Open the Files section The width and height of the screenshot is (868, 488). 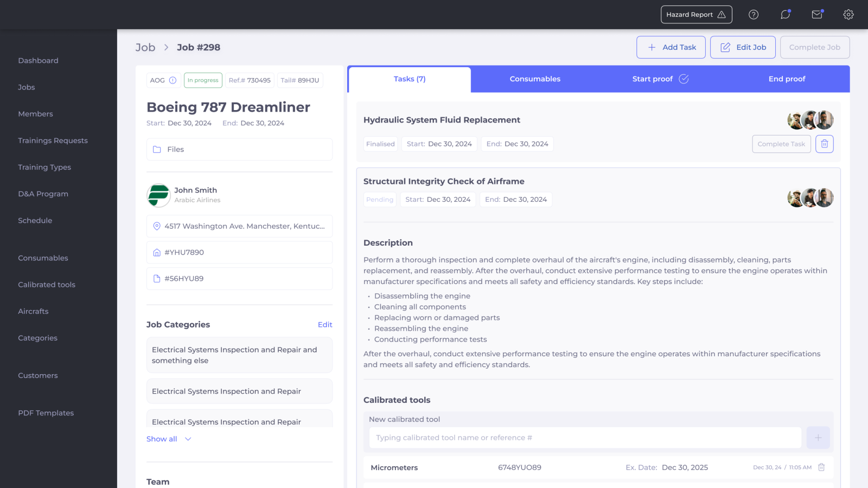coord(239,150)
